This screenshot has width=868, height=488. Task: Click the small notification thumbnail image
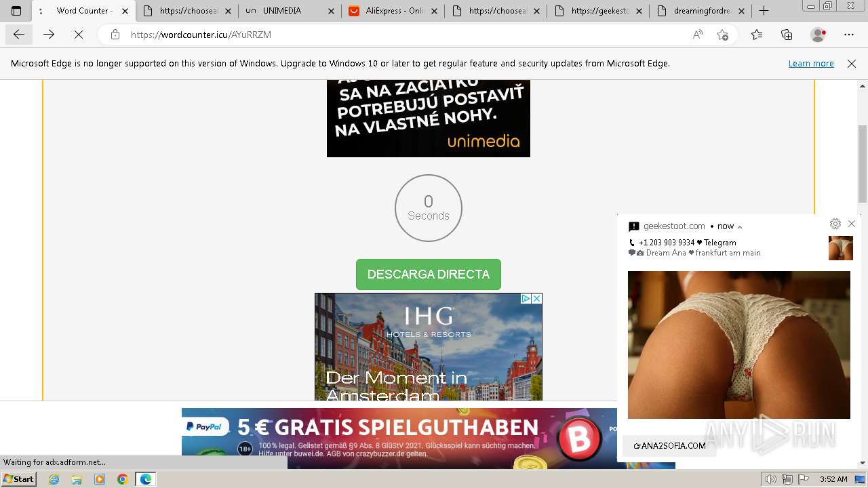pos(841,248)
